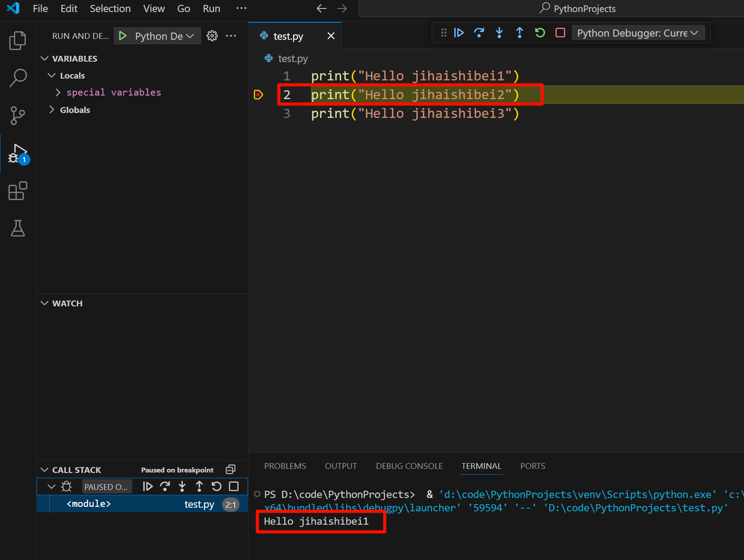This screenshot has height=560, width=744.
Task: Switch to the DEBUG CONSOLE tab
Action: coord(409,466)
